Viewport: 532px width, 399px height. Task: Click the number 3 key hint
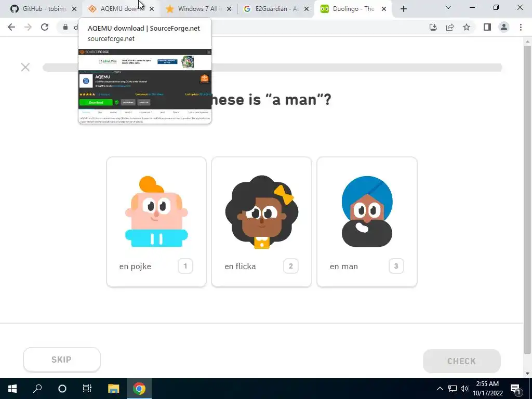click(x=396, y=266)
